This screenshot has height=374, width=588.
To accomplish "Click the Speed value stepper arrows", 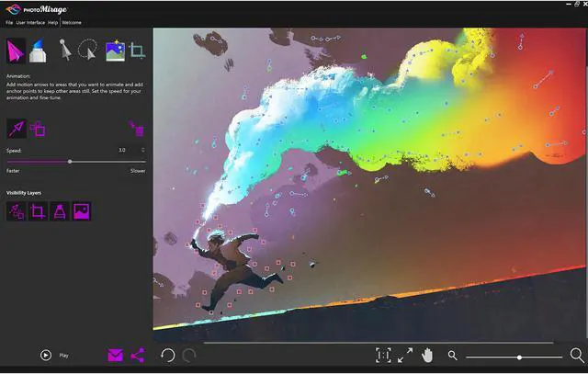I will click(x=143, y=150).
